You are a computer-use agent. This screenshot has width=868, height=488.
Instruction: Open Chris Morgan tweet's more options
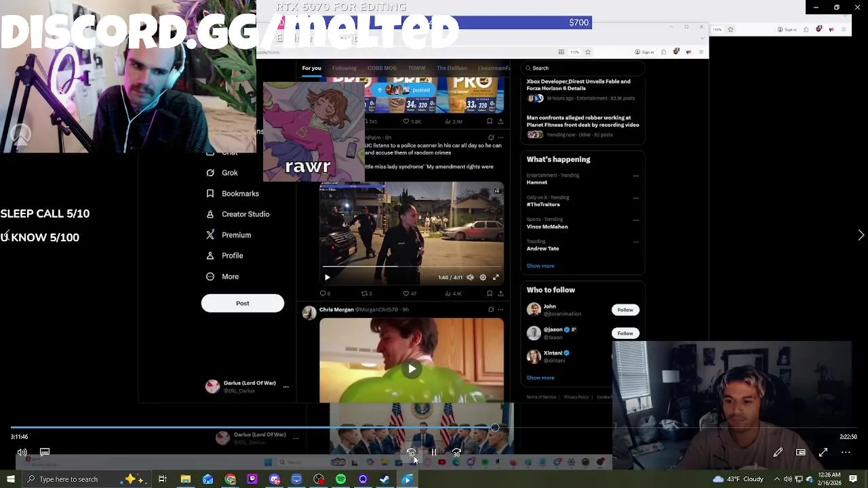click(x=501, y=310)
